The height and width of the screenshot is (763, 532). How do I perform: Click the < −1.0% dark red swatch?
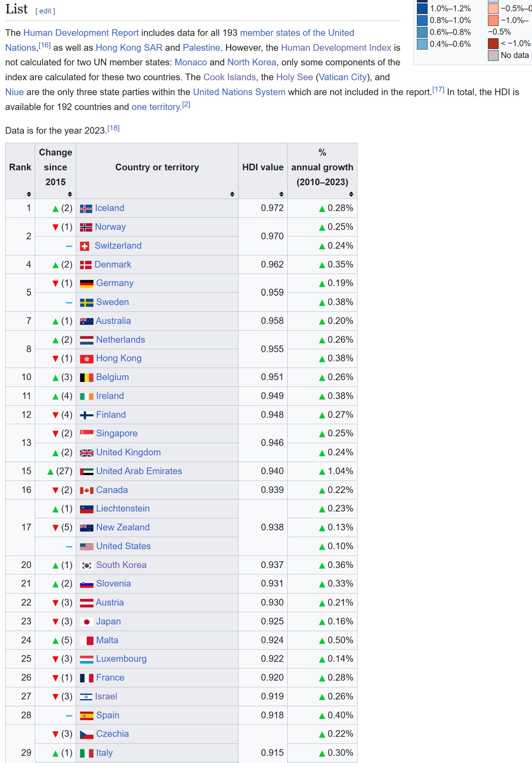coord(493,43)
